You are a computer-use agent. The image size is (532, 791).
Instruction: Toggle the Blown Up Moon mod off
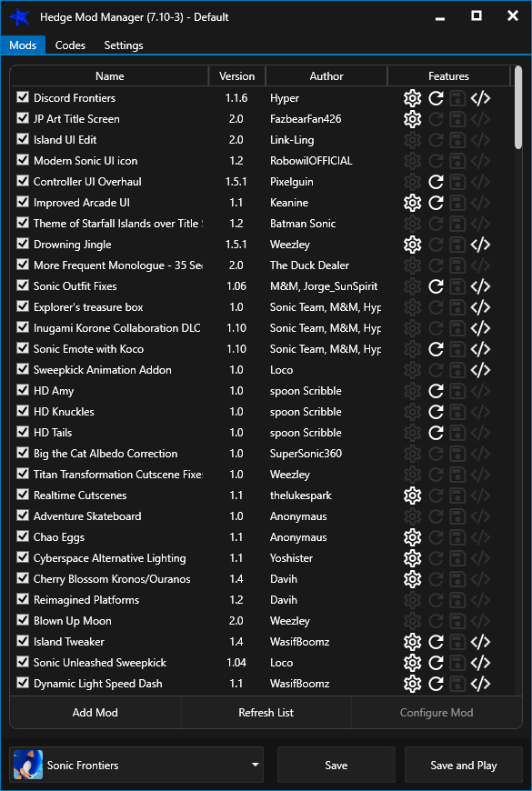point(22,620)
